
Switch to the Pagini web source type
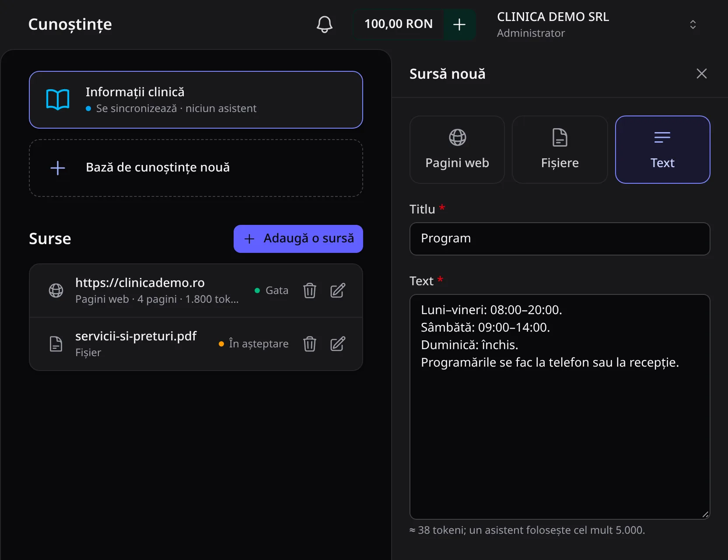click(457, 150)
